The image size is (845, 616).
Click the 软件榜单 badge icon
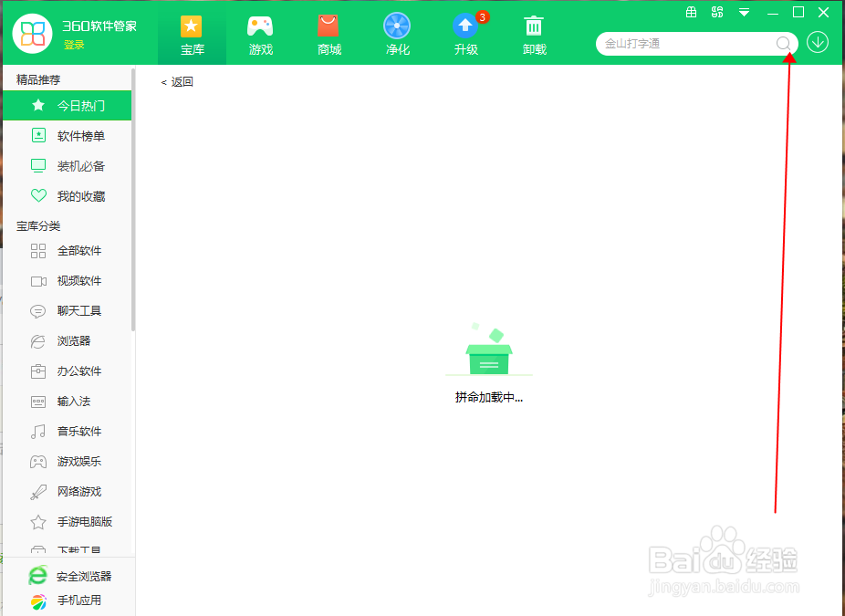pos(38,135)
